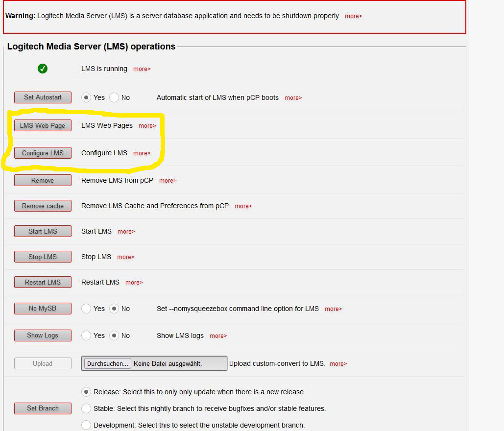504x431 pixels.
Task: Expand more next to LMS Web Pages
Action: pos(147,126)
